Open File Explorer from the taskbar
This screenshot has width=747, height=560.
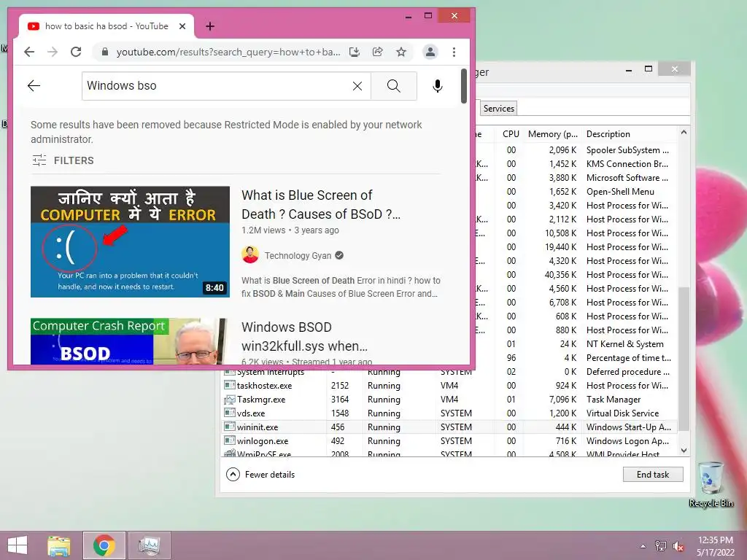[59, 545]
